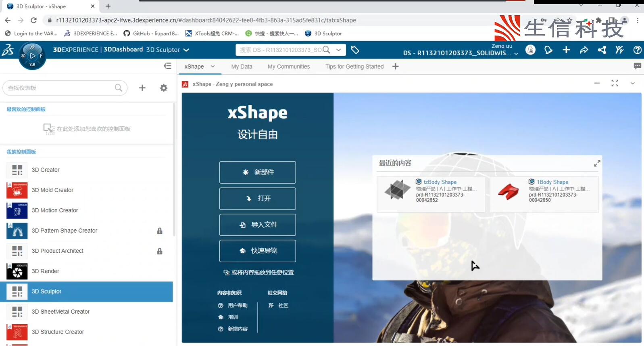Open the 3D Creator dashboard
Screen dimensions: 644x346
pyautogui.click(x=86, y=170)
